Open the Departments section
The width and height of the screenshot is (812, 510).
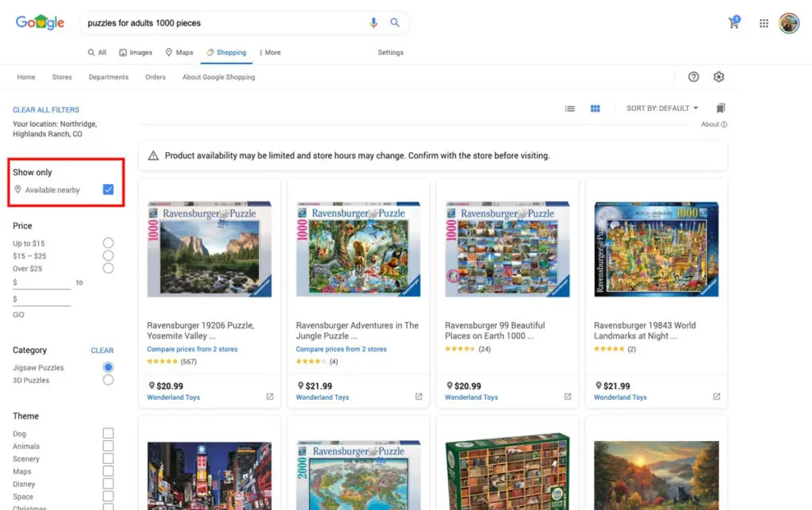point(109,77)
